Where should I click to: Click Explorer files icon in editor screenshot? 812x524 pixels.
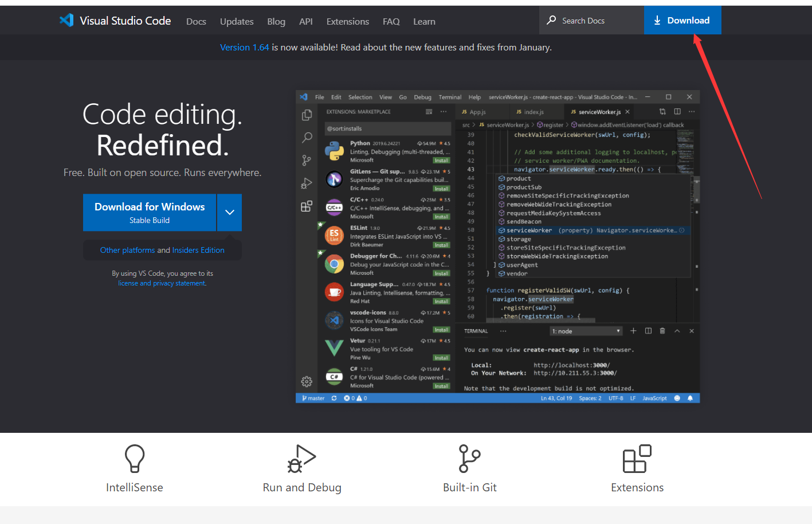[x=307, y=115]
